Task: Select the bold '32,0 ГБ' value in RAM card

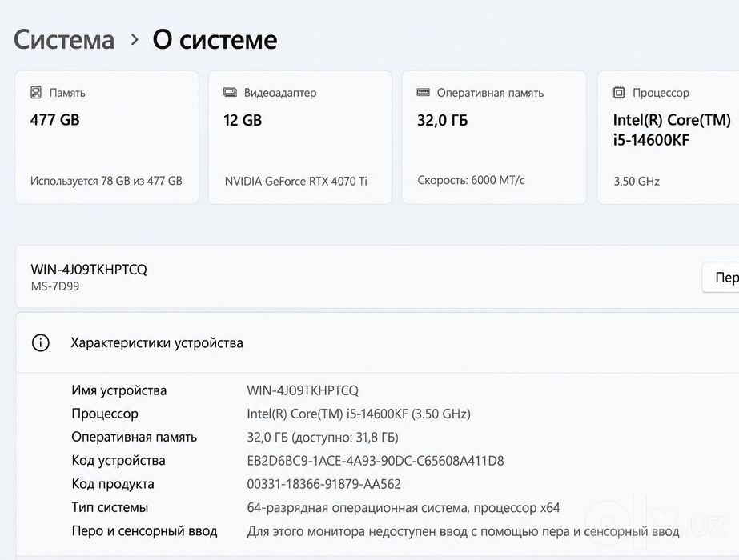Action: (443, 120)
